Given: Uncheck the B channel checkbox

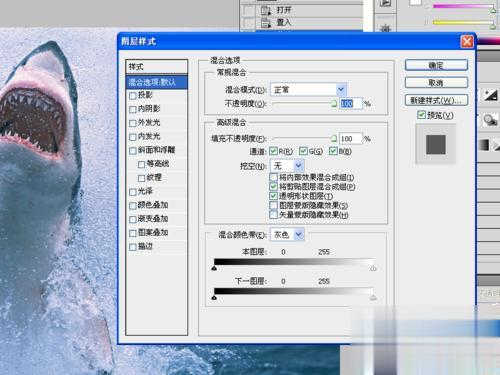Looking at the screenshot, I should (333, 151).
